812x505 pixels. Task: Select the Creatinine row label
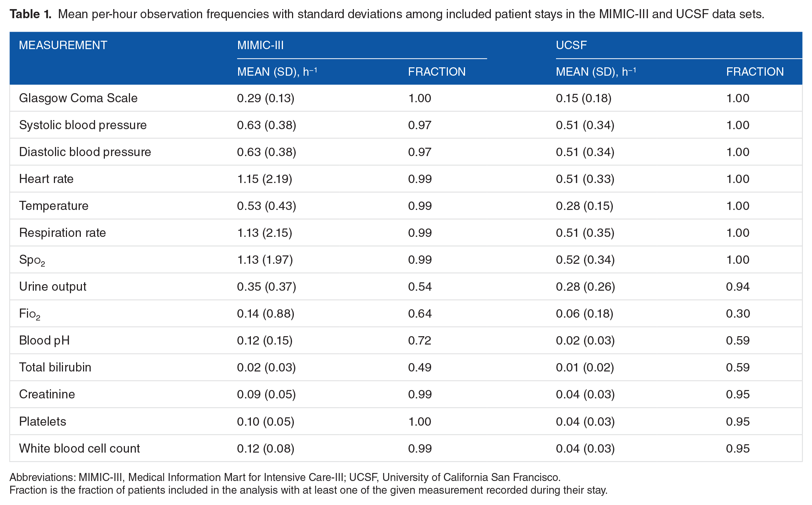point(47,394)
